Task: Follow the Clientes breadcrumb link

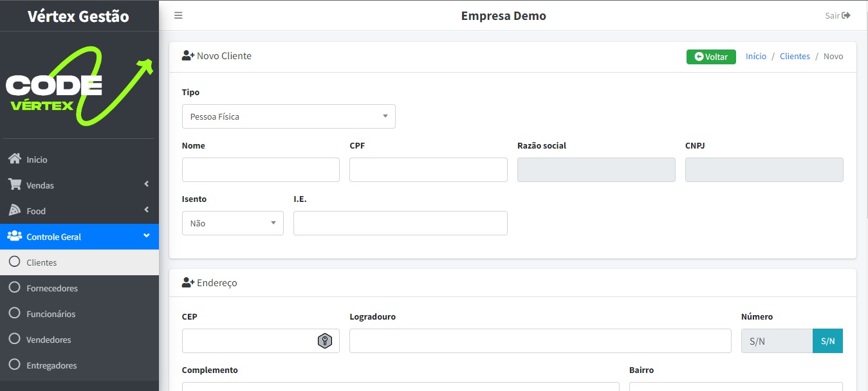Action: [x=795, y=57]
